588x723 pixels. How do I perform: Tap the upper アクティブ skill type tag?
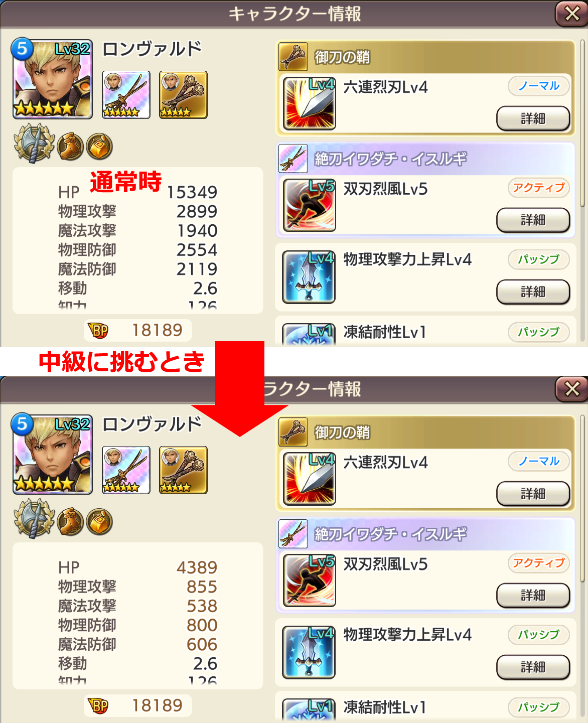[x=539, y=188]
